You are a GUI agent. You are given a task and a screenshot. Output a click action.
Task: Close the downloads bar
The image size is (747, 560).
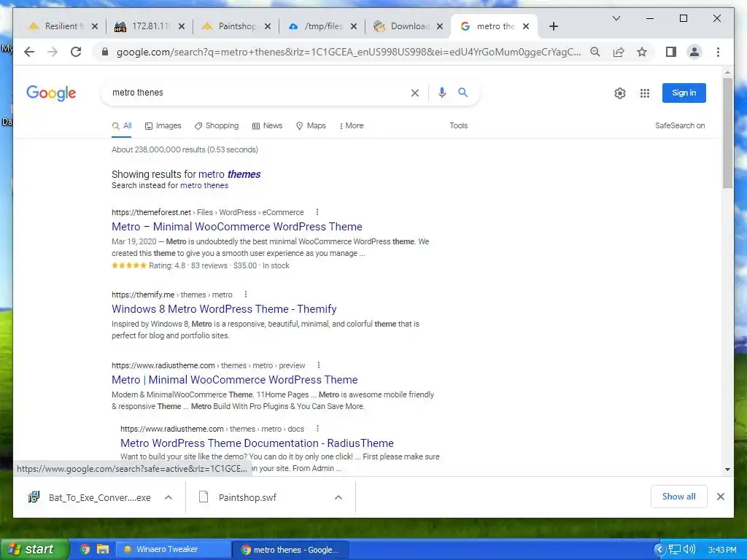[720, 497]
